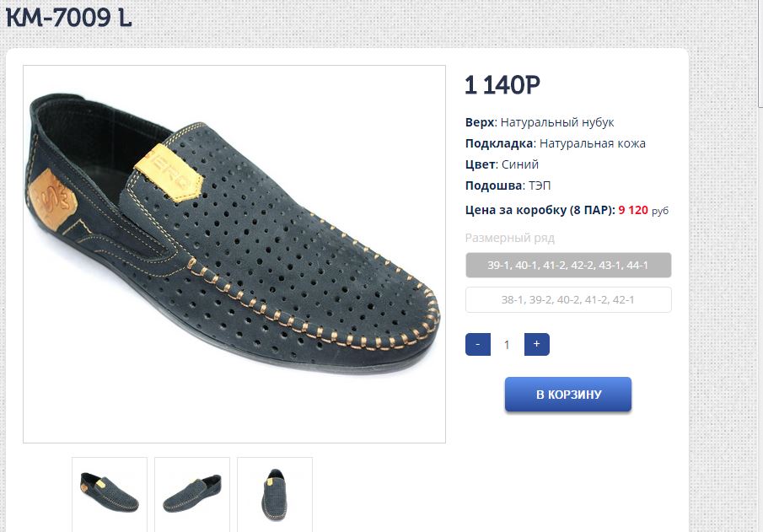Click the quantity input field

(x=507, y=344)
